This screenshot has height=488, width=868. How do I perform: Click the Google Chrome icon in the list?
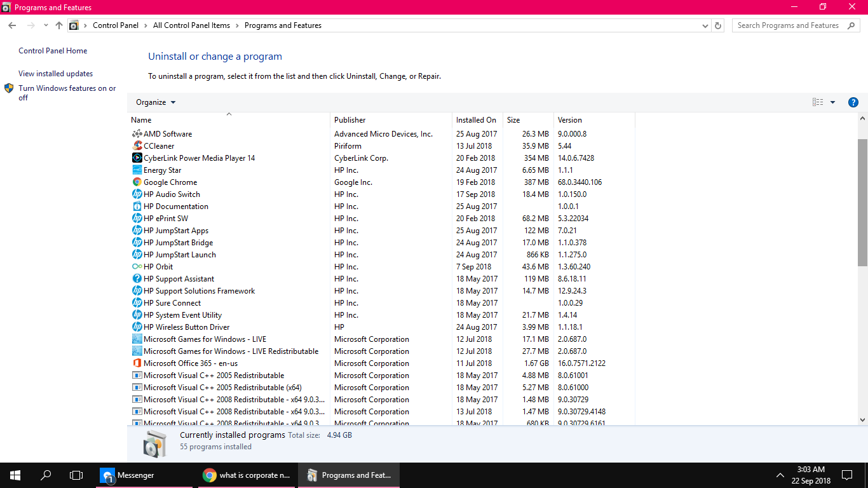(137, 182)
